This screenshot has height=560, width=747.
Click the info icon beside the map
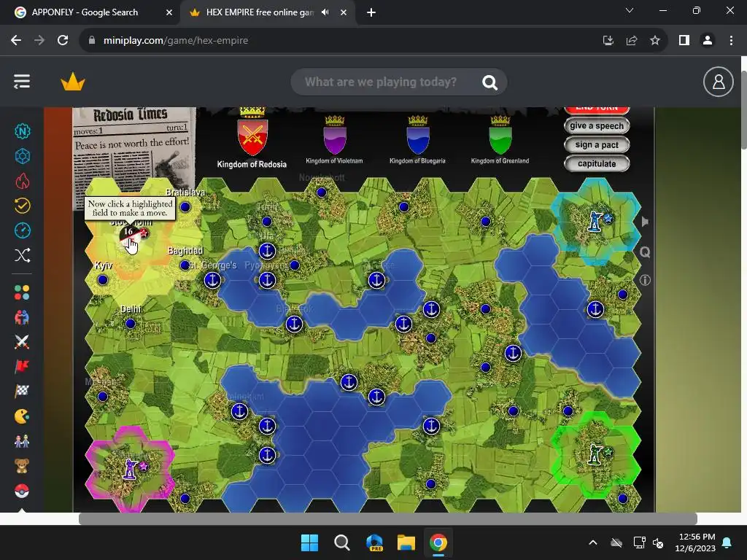645,280
